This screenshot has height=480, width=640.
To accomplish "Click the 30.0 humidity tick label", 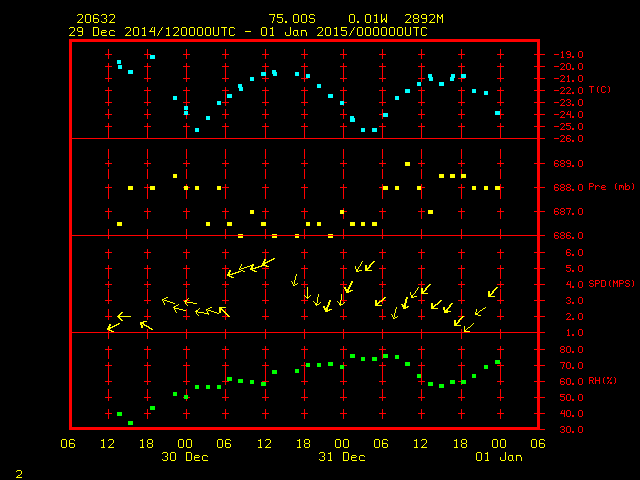I will point(571,430).
